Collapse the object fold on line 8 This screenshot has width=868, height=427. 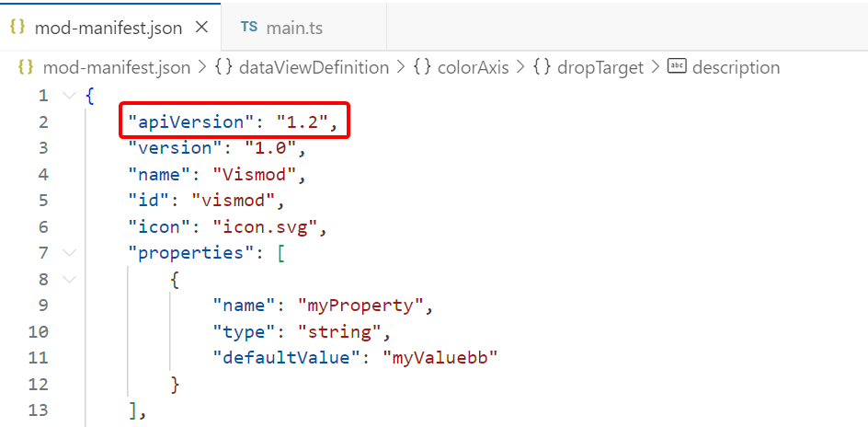coord(69,279)
